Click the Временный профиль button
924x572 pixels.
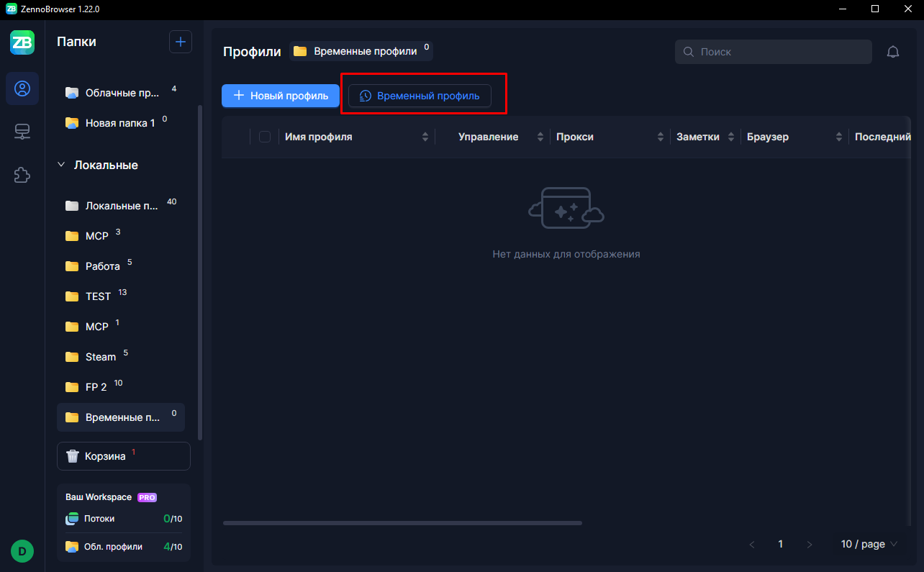pos(420,96)
